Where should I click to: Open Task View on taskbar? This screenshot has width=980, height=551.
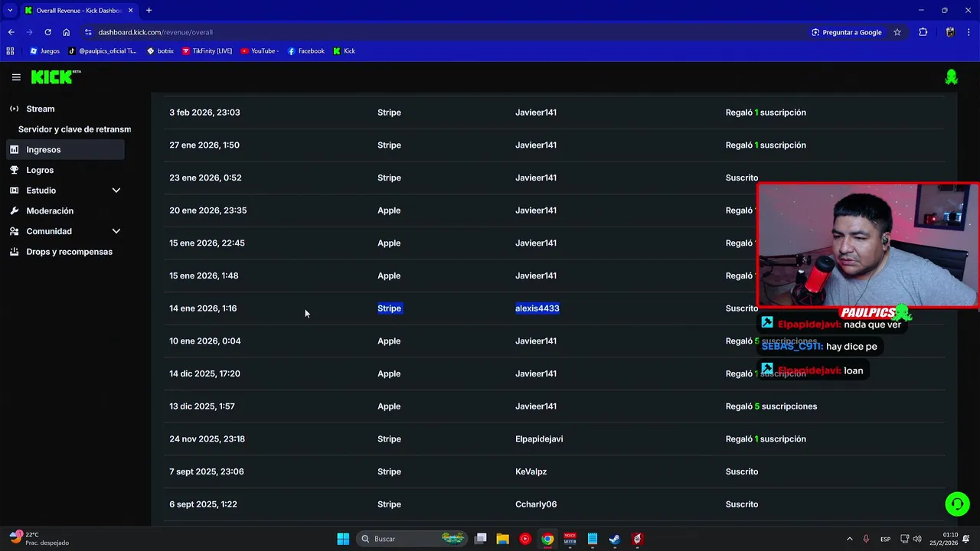480,539
